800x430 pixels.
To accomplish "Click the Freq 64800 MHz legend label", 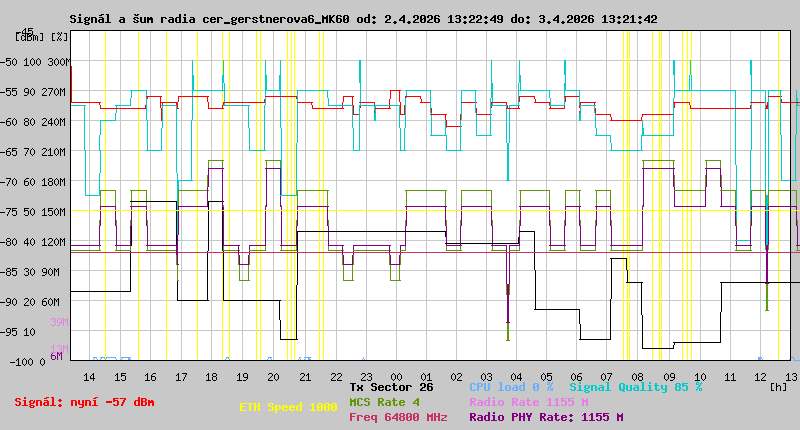I will coord(398,417).
